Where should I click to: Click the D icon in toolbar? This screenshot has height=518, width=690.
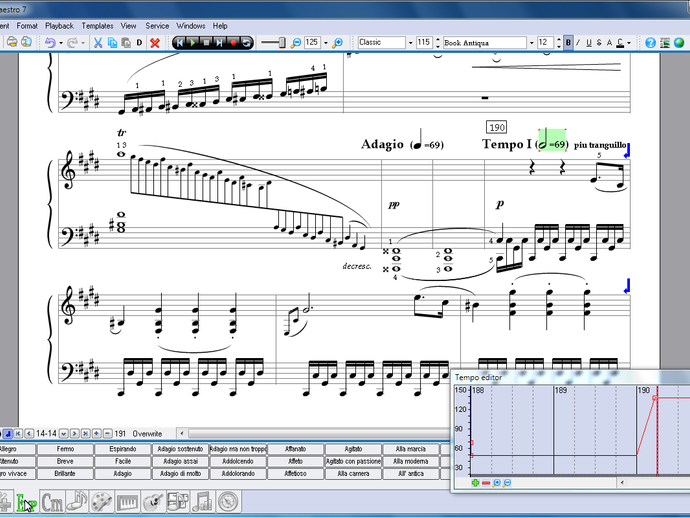pos(139,43)
